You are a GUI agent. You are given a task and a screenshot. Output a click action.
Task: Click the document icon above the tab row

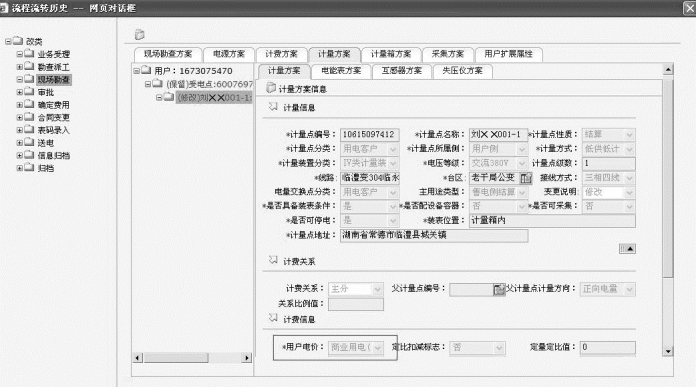click(139, 34)
